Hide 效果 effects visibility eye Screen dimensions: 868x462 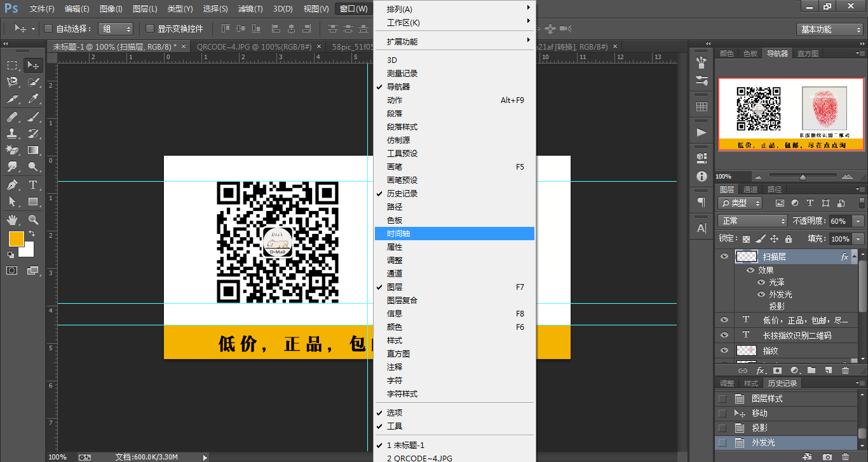click(750, 270)
